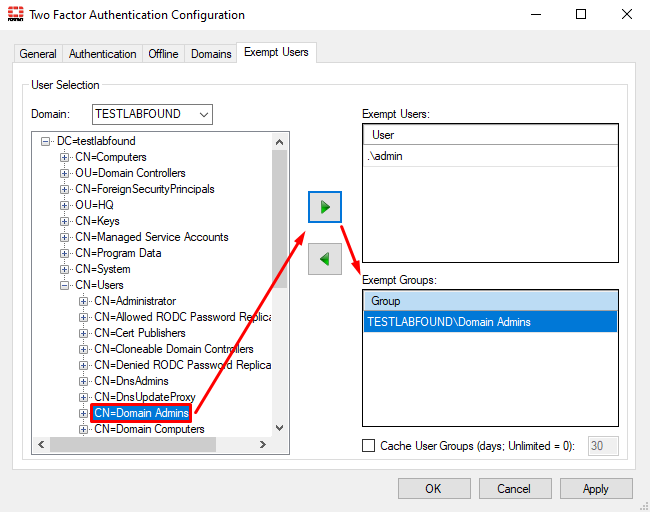
Task: Expand CN=Allowed RODC Password Replication node
Action: (83, 318)
